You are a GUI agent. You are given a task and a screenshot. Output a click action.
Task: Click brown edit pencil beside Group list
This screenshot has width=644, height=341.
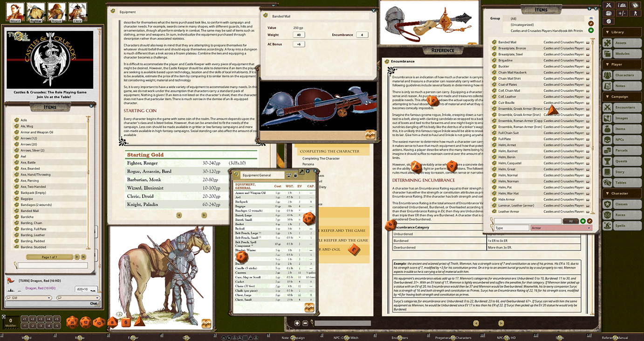pyautogui.click(x=591, y=23)
